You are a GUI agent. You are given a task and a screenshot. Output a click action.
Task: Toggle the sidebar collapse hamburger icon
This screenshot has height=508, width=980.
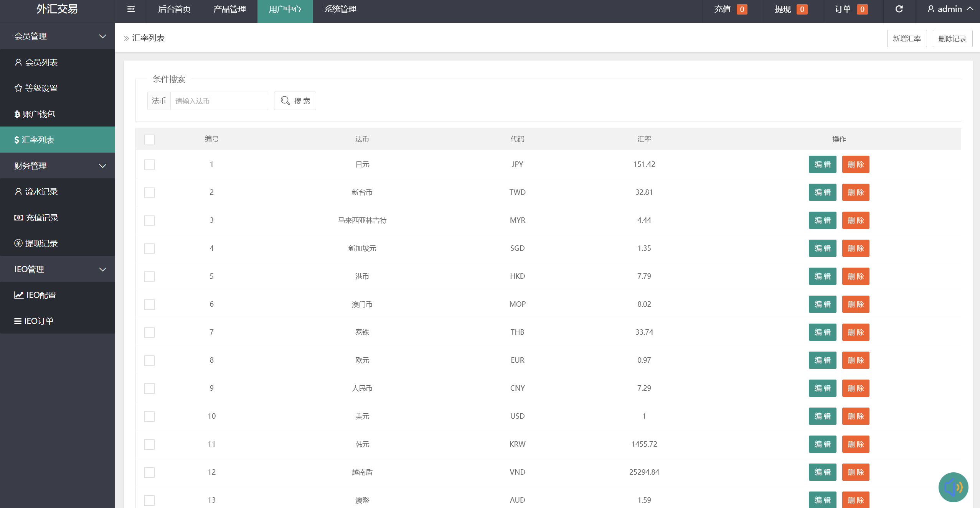pos(131,9)
